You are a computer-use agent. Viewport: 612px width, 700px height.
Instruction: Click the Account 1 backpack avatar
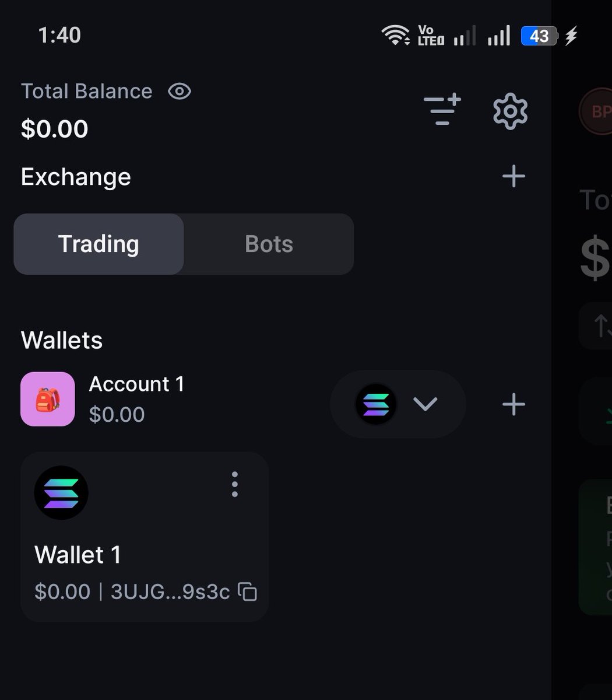pos(48,399)
